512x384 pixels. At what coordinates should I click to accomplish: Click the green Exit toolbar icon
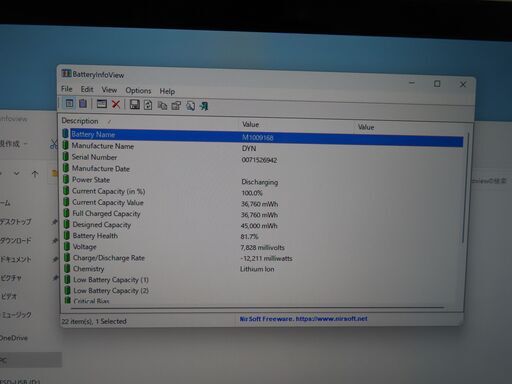point(204,106)
